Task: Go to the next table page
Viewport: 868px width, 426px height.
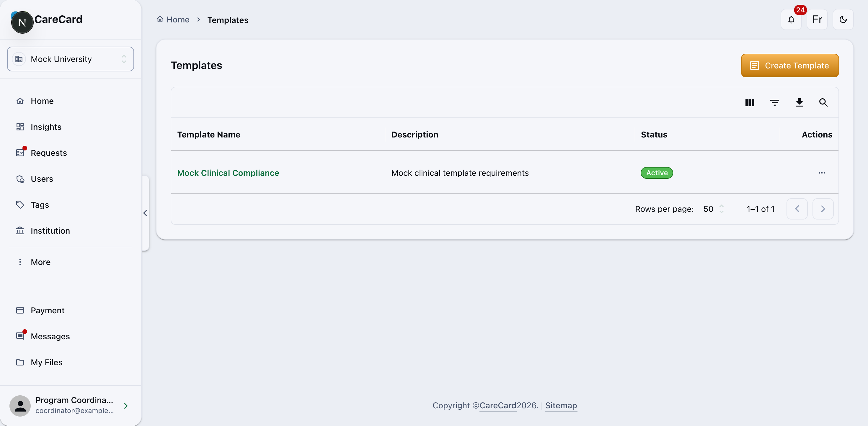Action: click(x=823, y=209)
